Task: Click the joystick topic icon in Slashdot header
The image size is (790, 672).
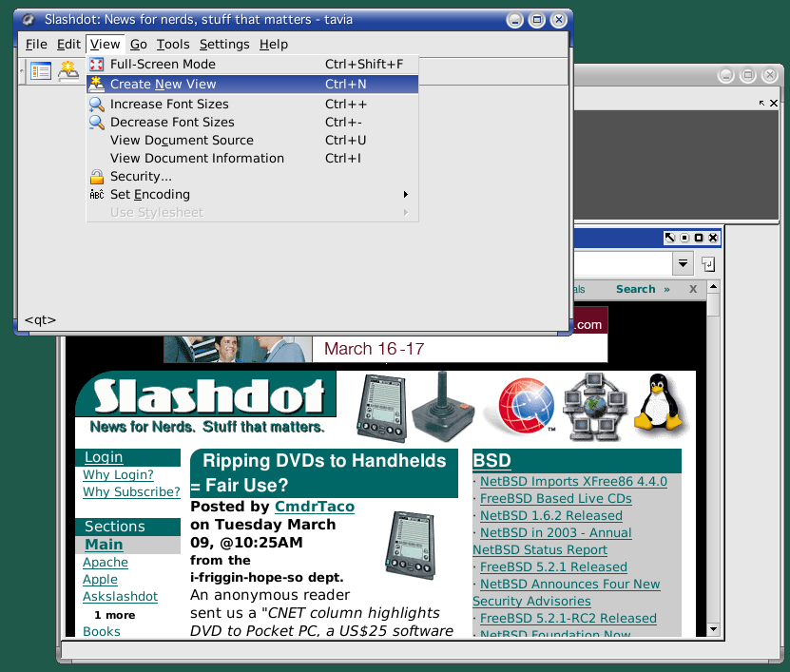Action: coord(443,407)
